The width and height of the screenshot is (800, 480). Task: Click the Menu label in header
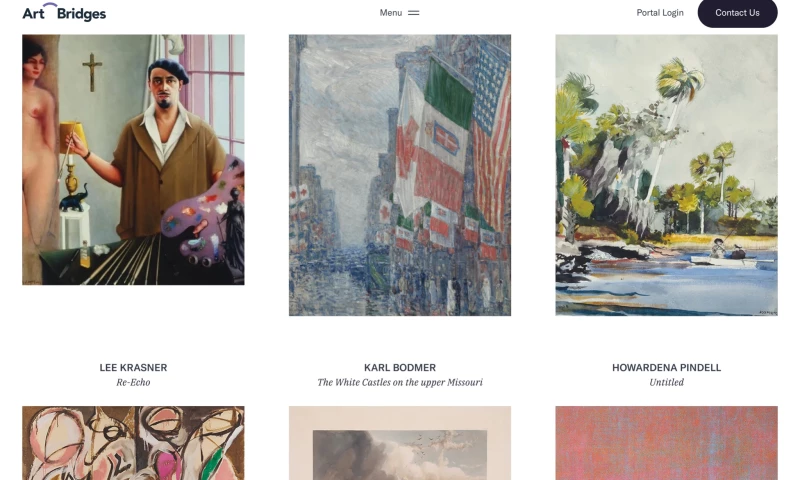[x=391, y=13]
